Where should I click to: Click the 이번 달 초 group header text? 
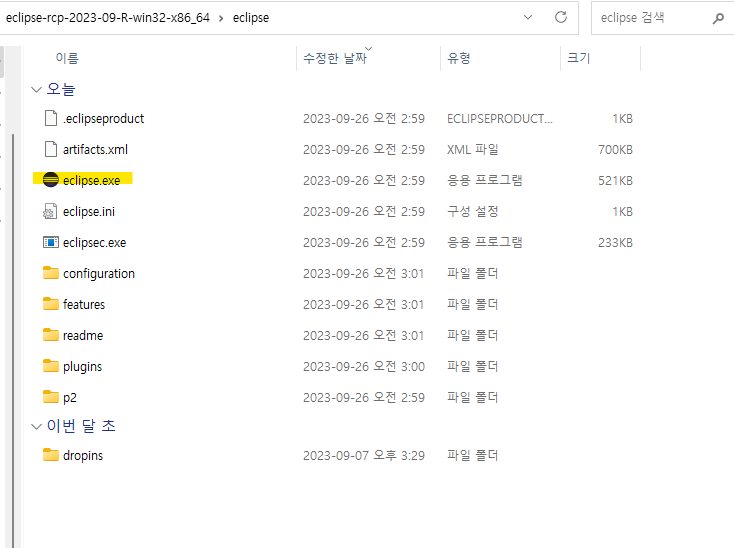click(81, 425)
